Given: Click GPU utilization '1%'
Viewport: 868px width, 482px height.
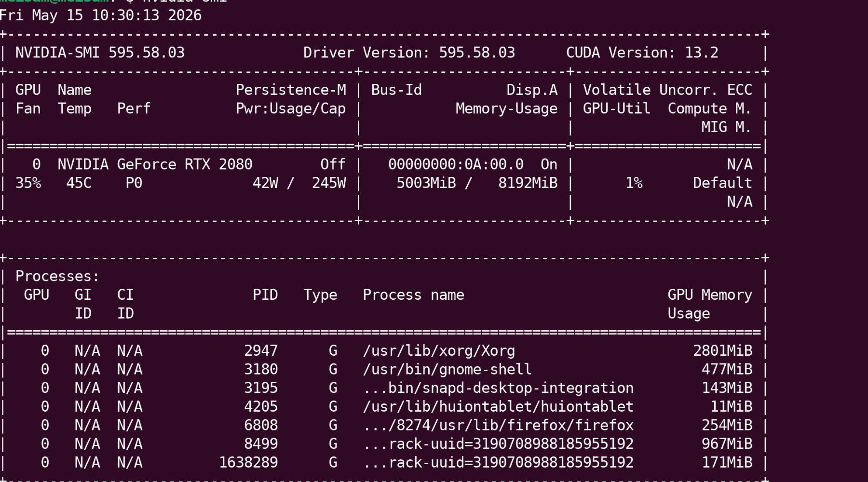Looking at the screenshot, I should tap(634, 183).
